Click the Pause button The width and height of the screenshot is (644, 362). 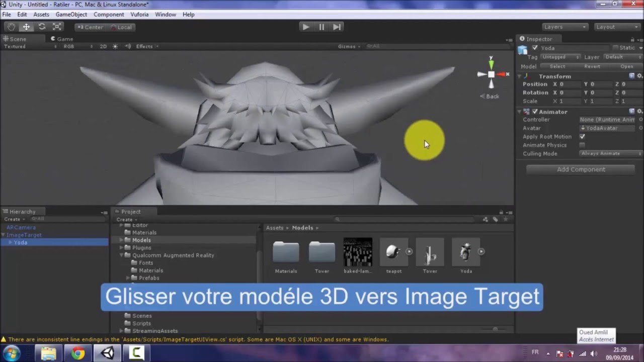click(x=321, y=27)
